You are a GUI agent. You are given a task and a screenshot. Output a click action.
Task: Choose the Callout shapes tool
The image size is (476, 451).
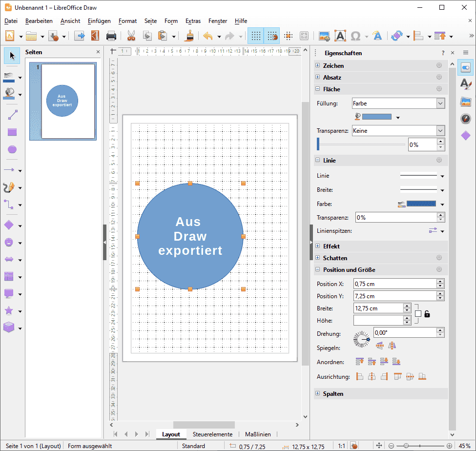click(9, 294)
